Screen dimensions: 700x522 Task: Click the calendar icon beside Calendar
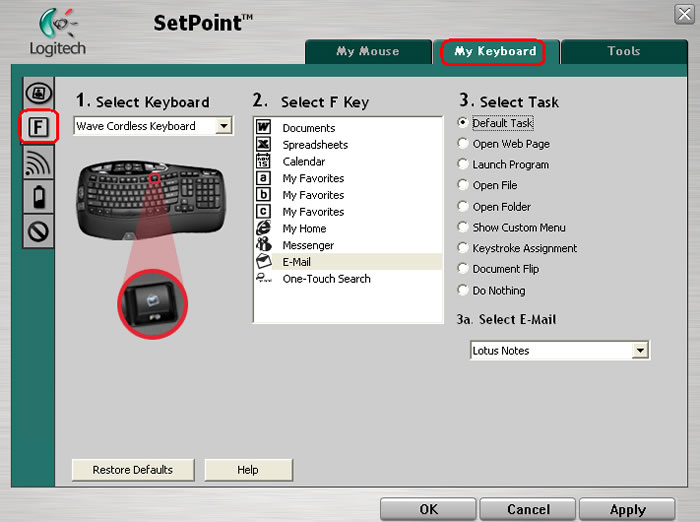[263, 161]
